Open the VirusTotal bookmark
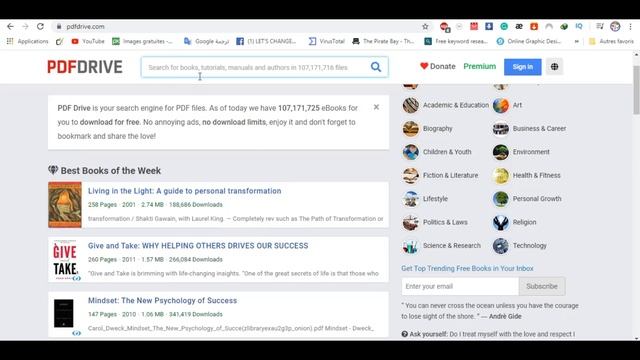This screenshot has height=360, width=640. [327, 41]
